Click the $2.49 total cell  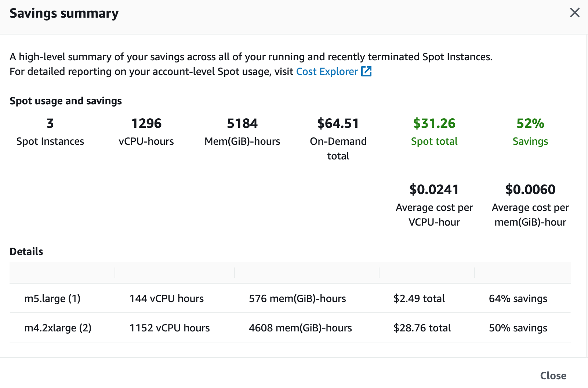pyautogui.click(x=419, y=298)
